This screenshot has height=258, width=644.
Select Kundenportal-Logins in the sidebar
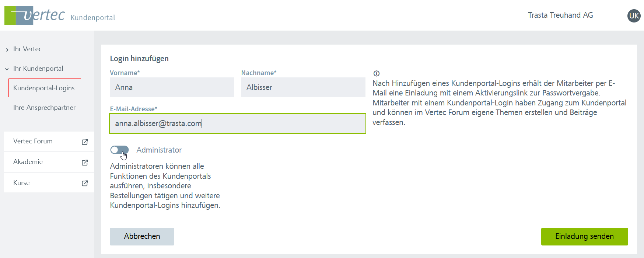pyautogui.click(x=44, y=88)
